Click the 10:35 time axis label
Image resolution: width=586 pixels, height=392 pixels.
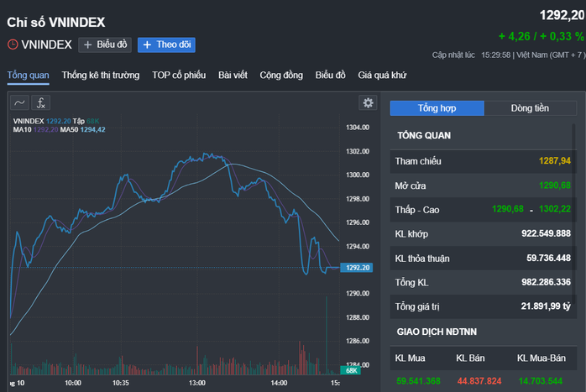121,383
